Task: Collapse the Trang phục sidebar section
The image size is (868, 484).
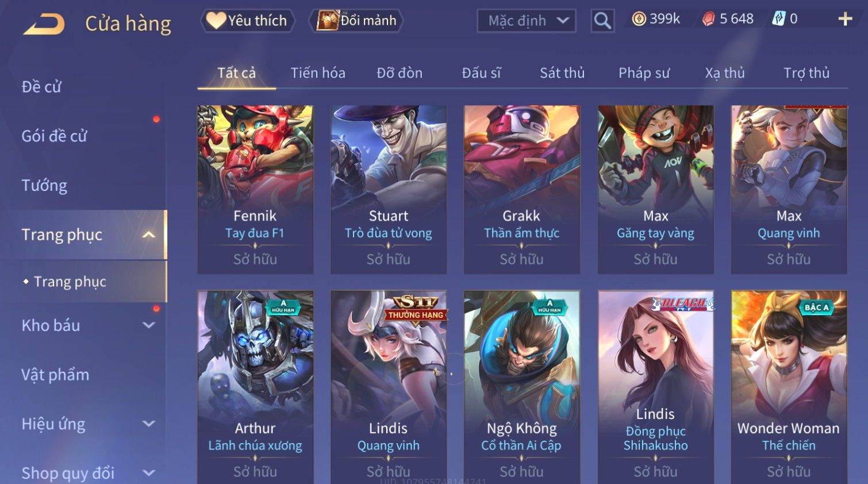Action: pos(148,235)
